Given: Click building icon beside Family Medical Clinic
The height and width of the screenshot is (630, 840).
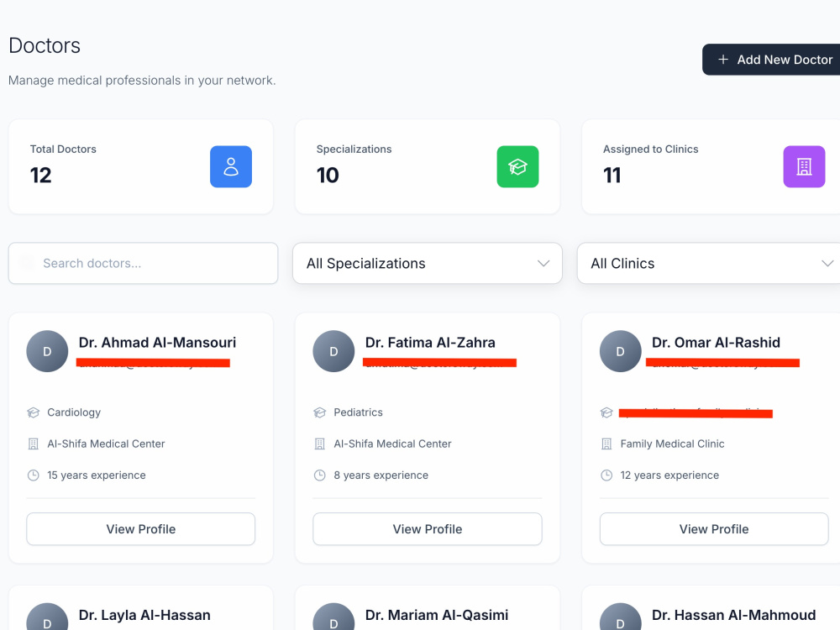Looking at the screenshot, I should click(x=606, y=444).
